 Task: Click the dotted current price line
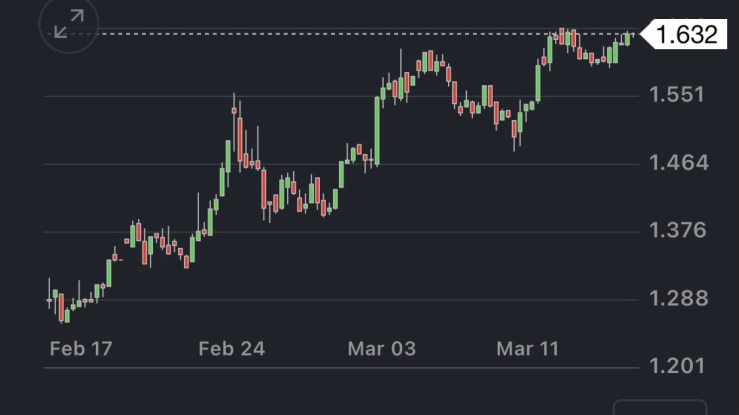[300, 35]
